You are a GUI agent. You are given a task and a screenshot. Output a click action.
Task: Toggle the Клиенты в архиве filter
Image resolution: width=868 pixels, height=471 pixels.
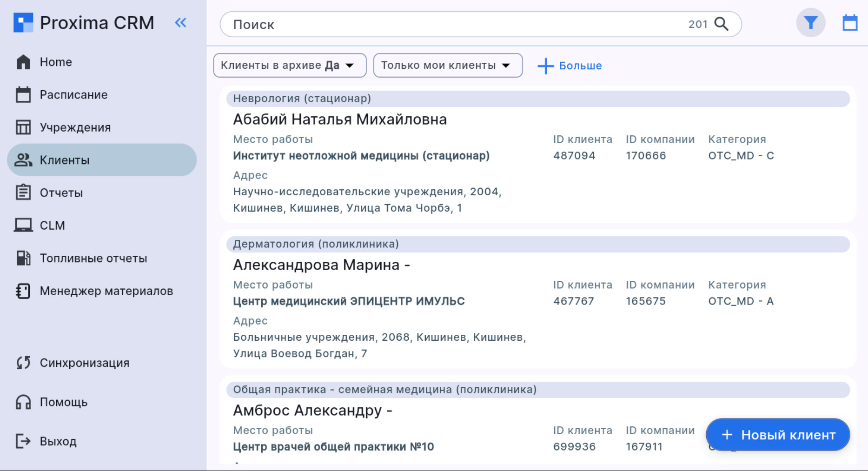[289, 65]
